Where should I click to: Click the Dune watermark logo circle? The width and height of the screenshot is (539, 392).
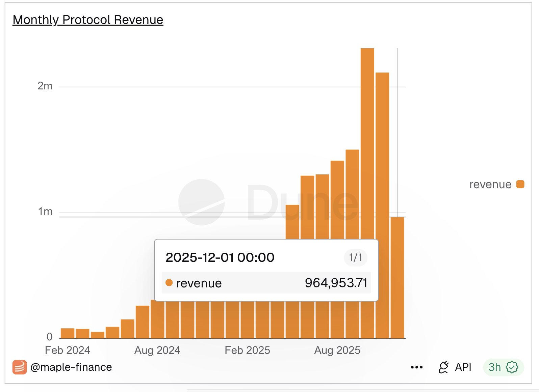(x=201, y=202)
